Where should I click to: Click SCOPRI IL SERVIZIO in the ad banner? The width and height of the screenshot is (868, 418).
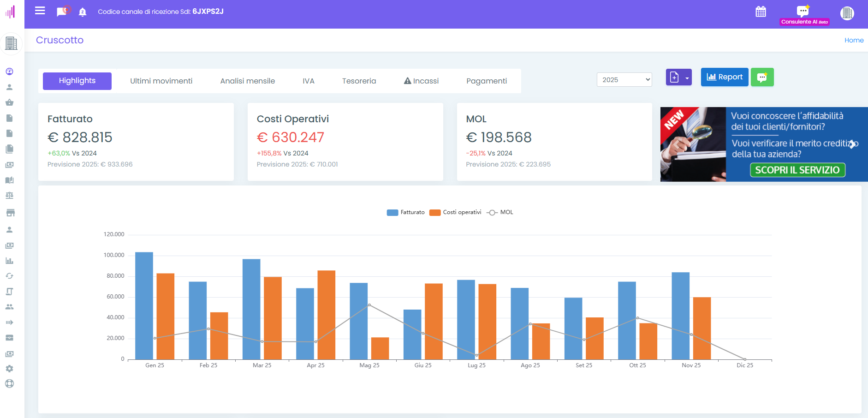click(x=797, y=170)
